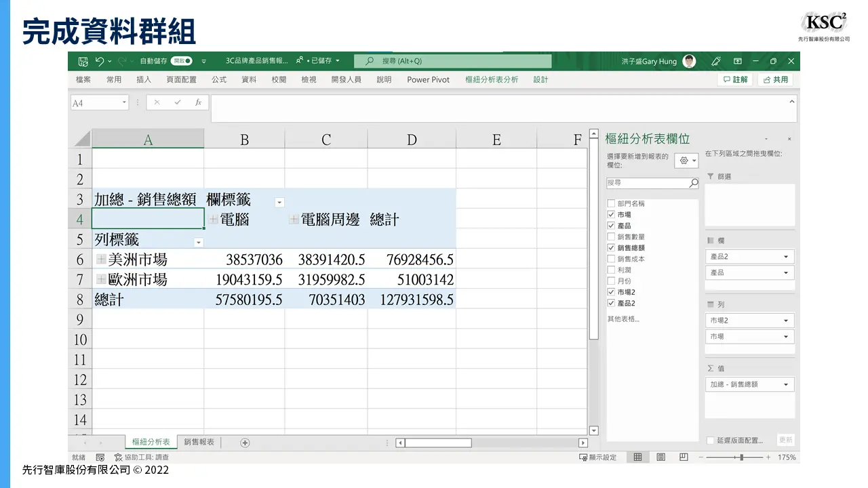The image size is (868, 488).
Task: Click the save icon in title bar
Action: pos(83,61)
